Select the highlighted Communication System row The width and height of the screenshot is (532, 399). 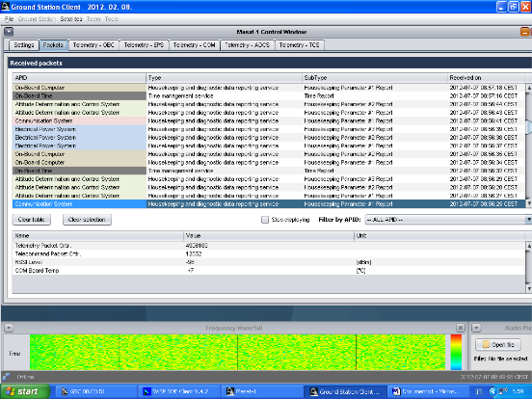(269, 204)
